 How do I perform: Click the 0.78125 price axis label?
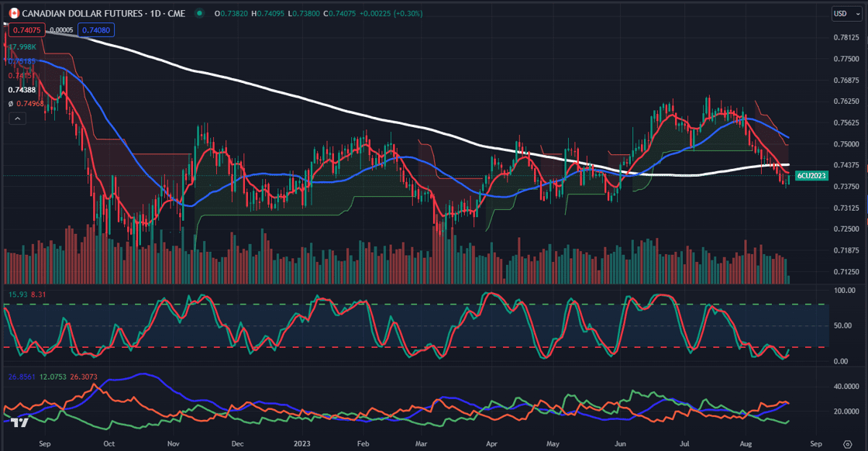pyautogui.click(x=846, y=38)
